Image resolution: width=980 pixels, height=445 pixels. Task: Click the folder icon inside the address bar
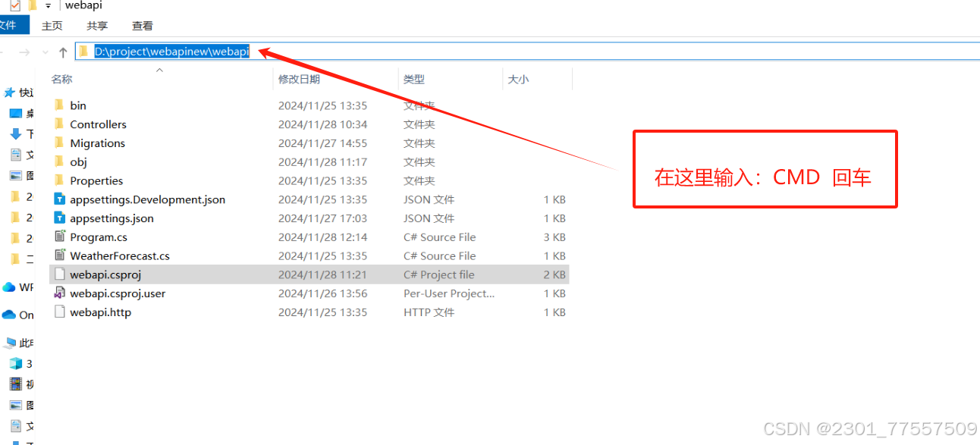[82, 51]
